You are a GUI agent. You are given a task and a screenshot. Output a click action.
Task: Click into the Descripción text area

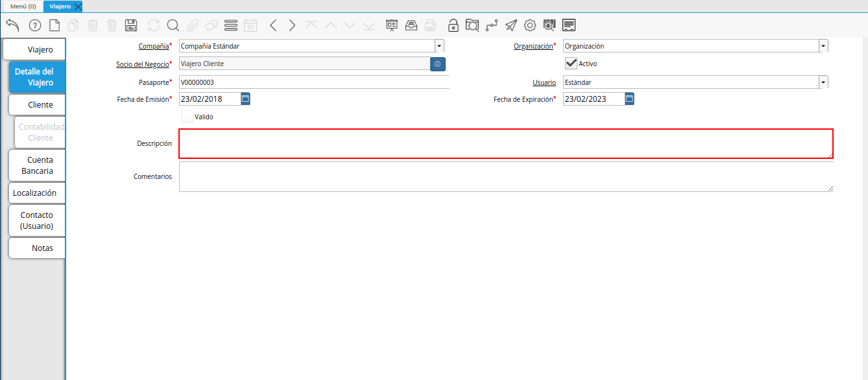[506, 143]
